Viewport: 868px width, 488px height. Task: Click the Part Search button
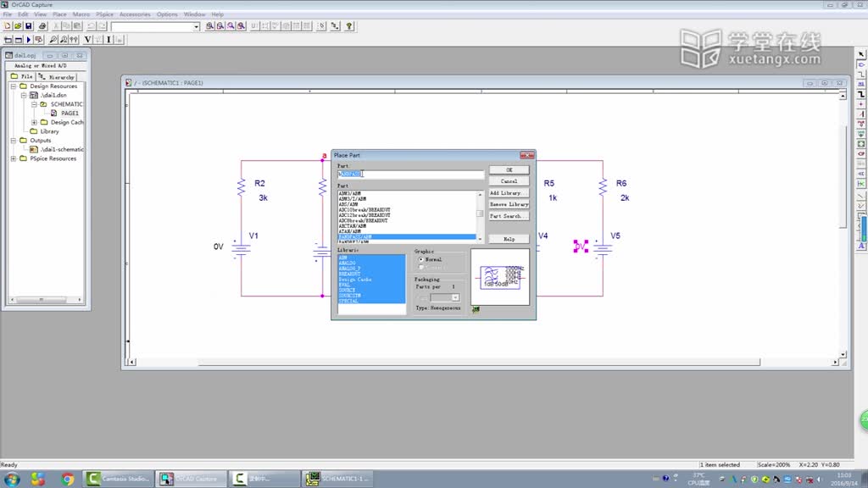(x=509, y=216)
